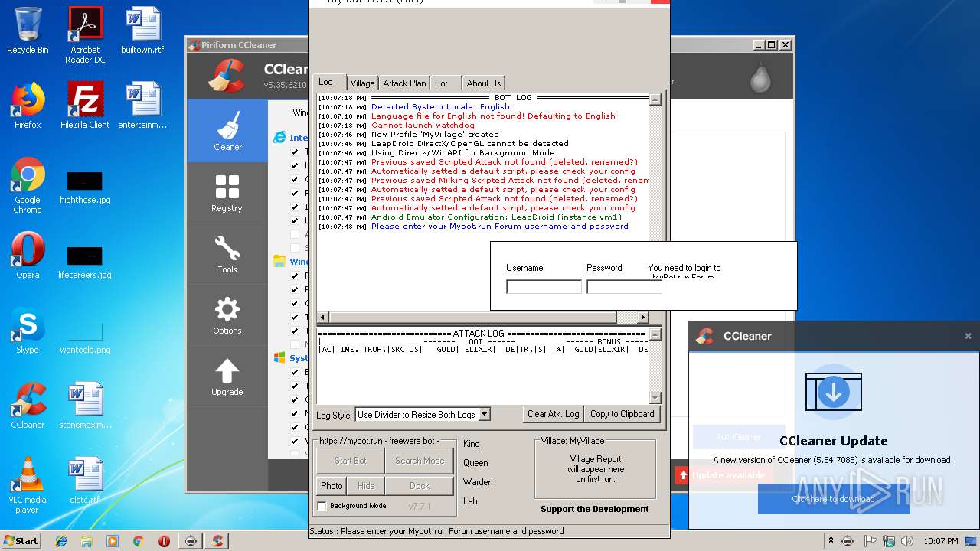This screenshot has width=980, height=551.
Task: Show hidden tray icons arrow
Action: tap(831, 541)
